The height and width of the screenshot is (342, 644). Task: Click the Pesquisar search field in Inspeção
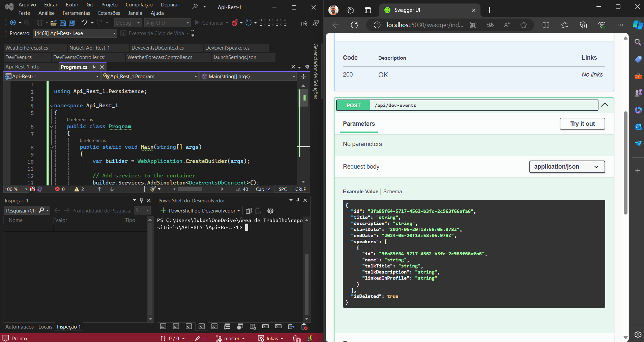[27, 210]
